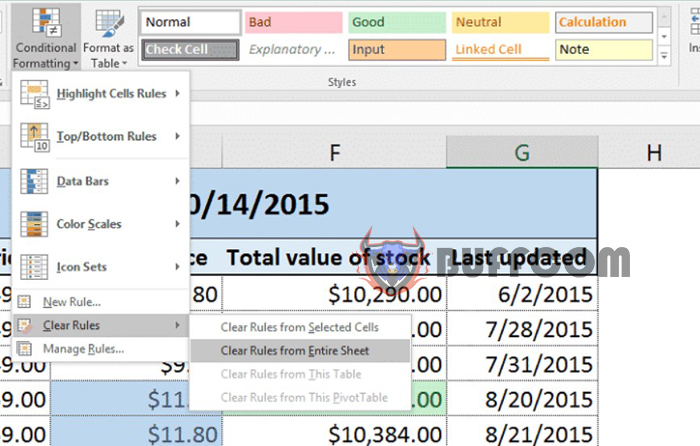
Task: Select the Total value of stock header cell
Action: (x=334, y=258)
